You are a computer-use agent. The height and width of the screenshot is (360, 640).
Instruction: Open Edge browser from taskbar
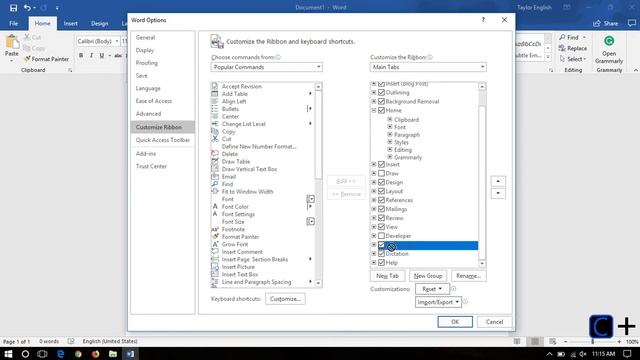60,353
